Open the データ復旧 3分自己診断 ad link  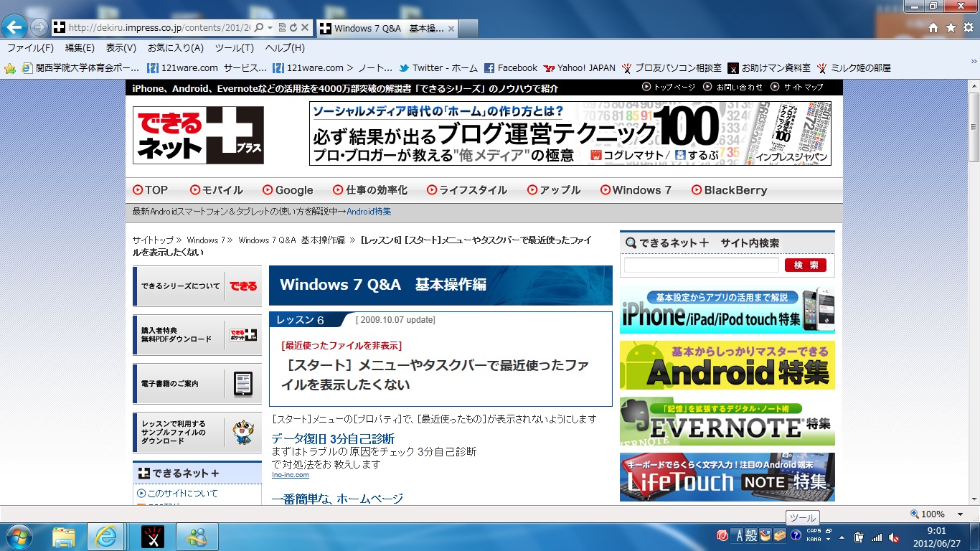point(333,439)
